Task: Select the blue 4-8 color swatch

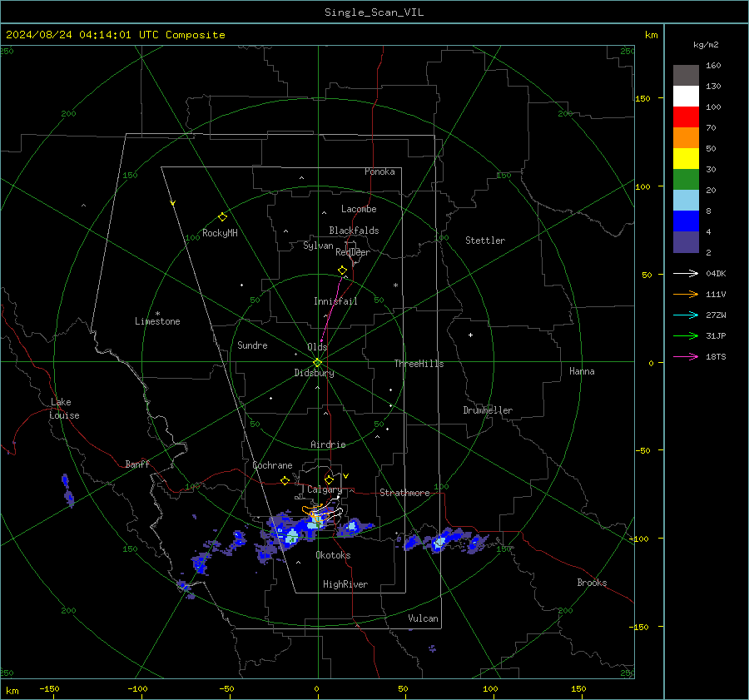Action: coord(686,221)
